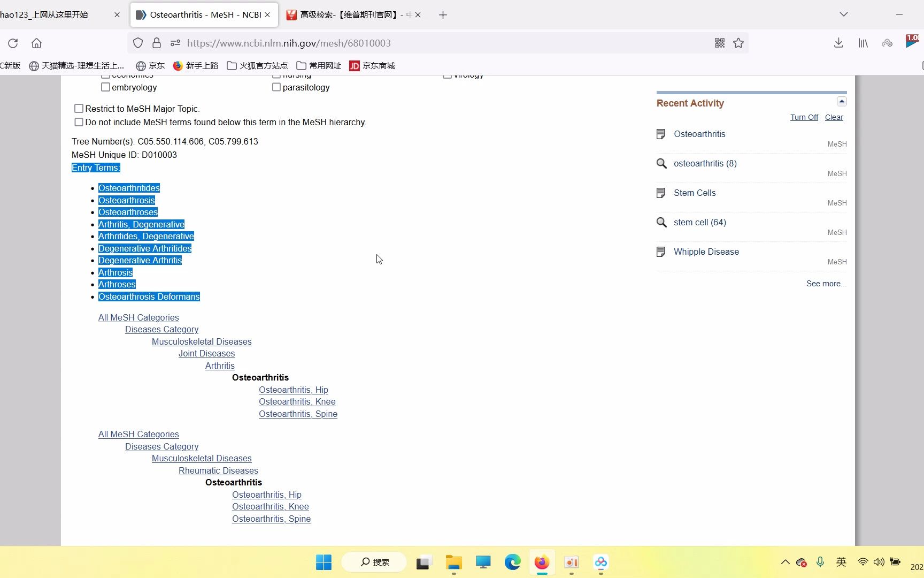924x578 pixels.
Task: Open the Joint Diseases category link
Action: 207,354
